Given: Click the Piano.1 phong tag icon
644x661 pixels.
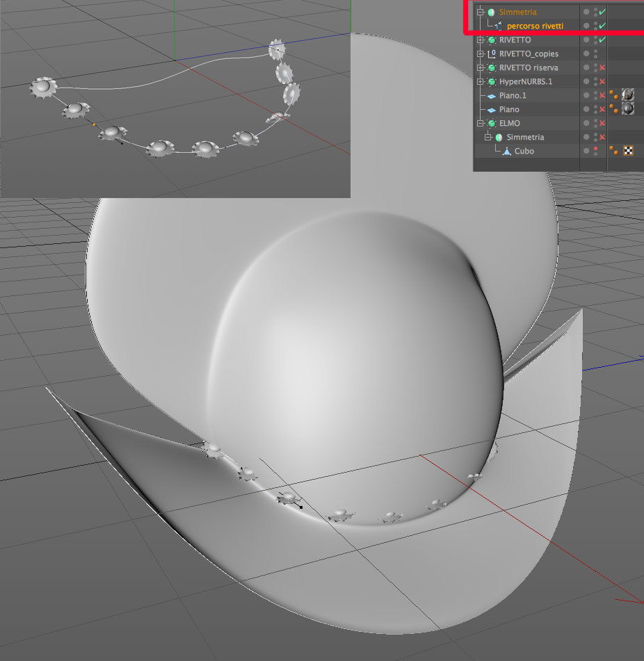Looking at the screenshot, I should 614,95.
